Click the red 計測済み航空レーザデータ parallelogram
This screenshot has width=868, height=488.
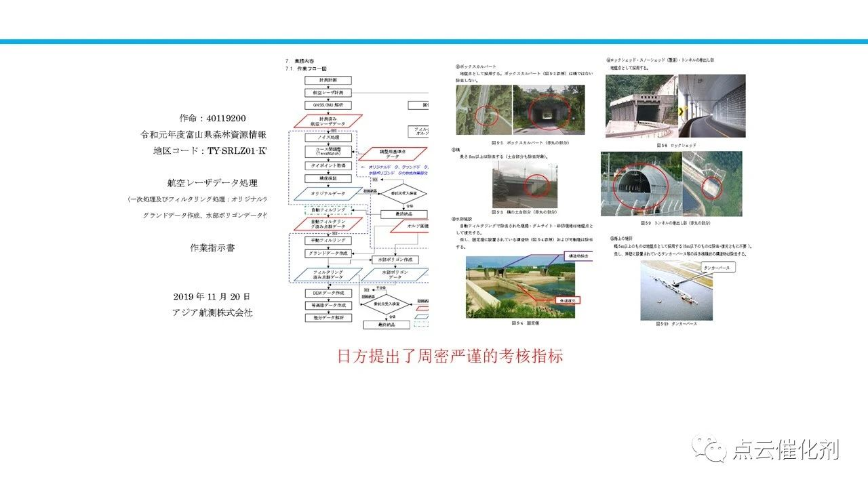click(328, 121)
